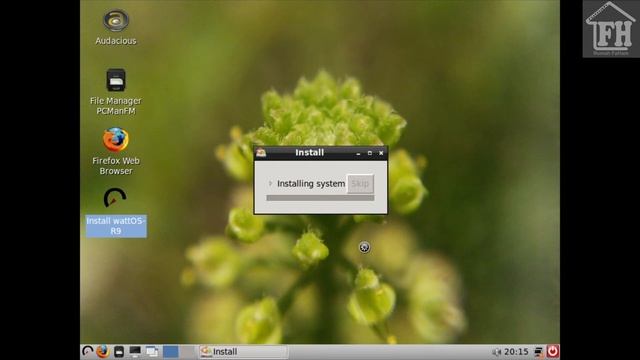Open the volume control tray icon
This screenshot has height=360, width=640.
click(x=496, y=352)
